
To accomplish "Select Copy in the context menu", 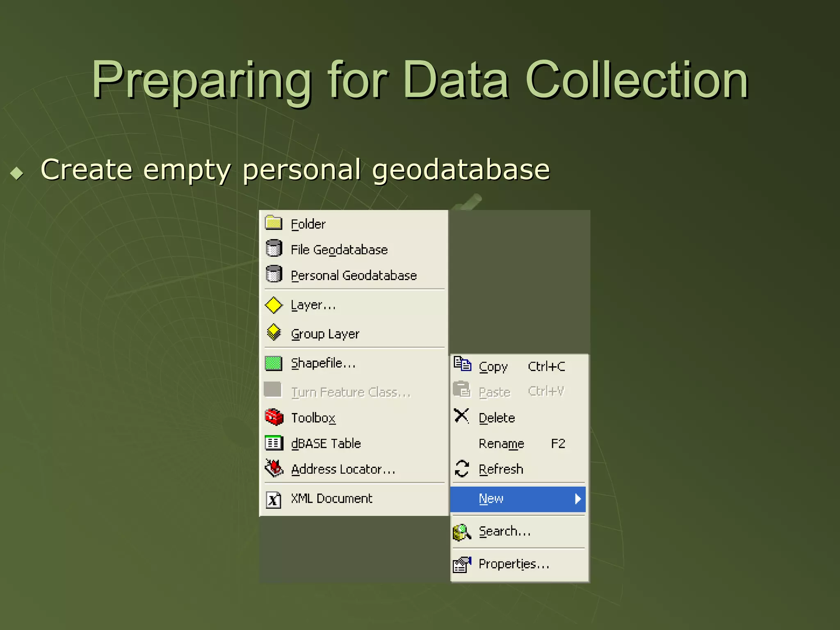I will pos(519,366).
